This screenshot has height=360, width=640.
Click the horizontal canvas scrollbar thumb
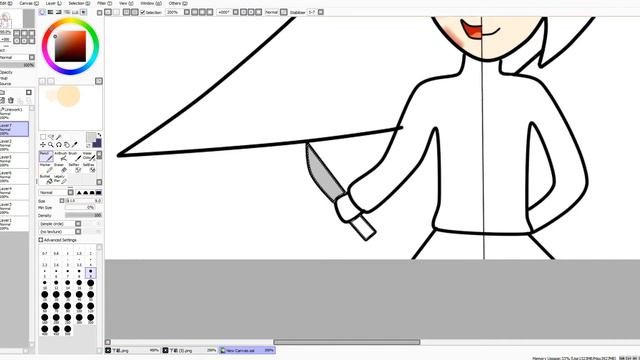pos(347,342)
